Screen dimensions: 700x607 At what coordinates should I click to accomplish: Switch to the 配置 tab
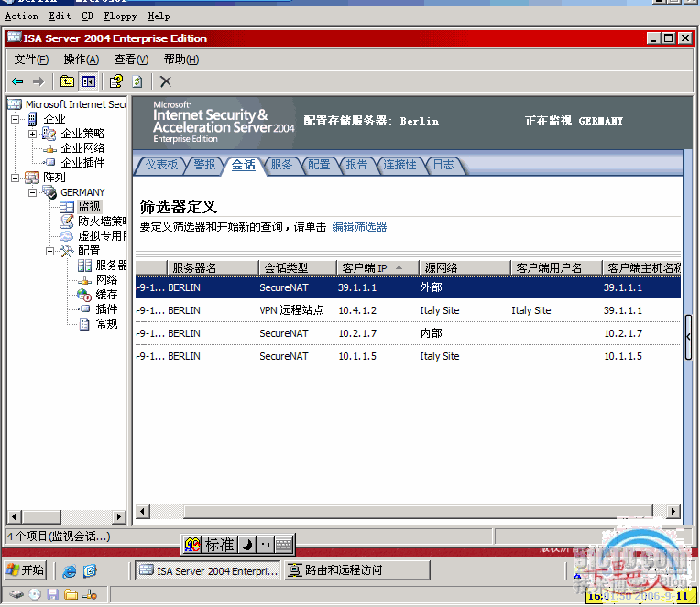pos(319,165)
